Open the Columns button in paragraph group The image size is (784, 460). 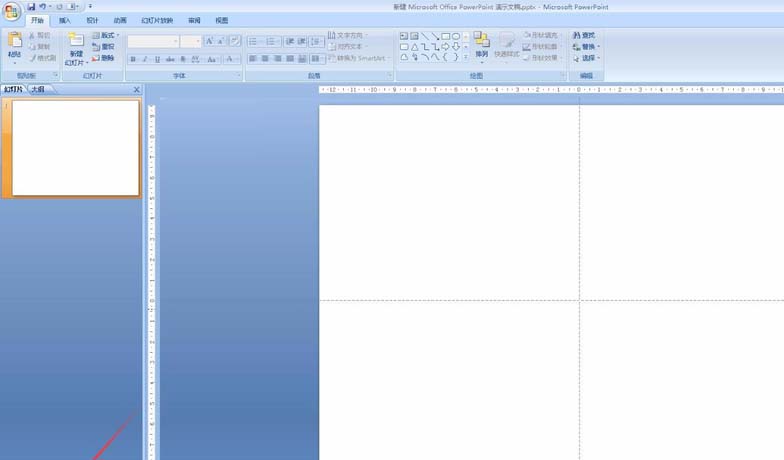pos(316,59)
